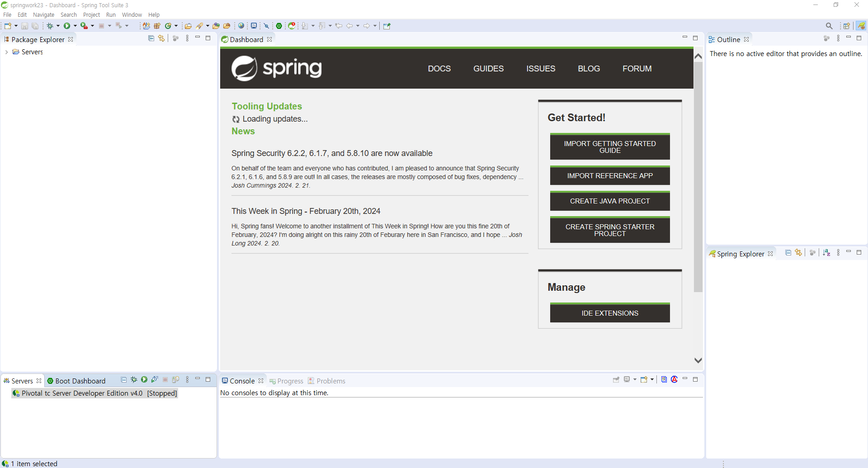This screenshot has width=868, height=468.
Task: Open the Project menu
Action: click(91, 15)
